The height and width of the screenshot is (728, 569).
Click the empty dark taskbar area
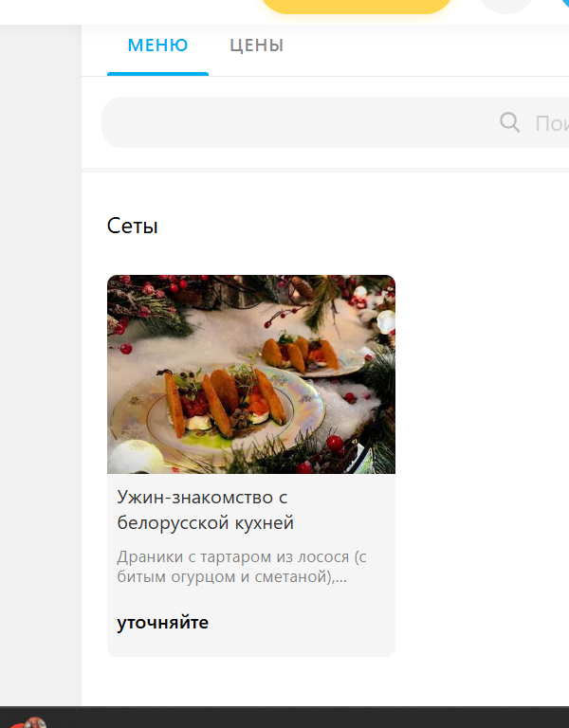pyautogui.click(x=306, y=718)
